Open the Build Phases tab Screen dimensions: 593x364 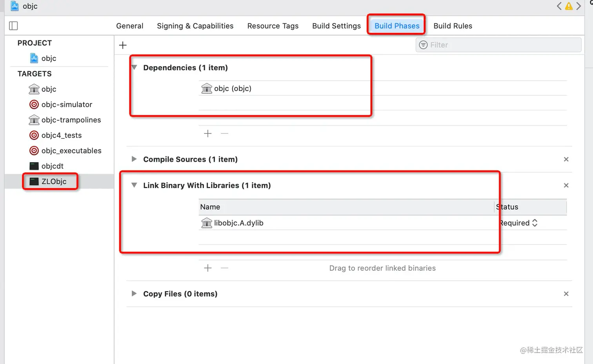[x=397, y=26]
